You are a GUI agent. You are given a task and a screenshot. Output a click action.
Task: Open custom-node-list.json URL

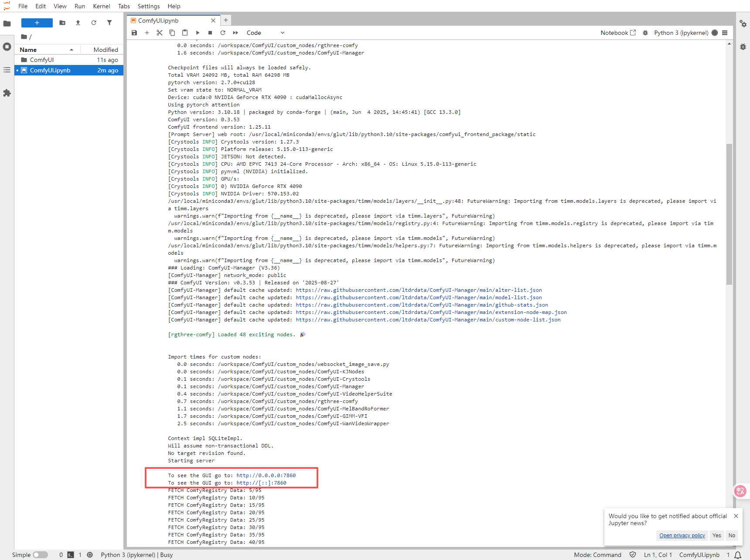click(428, 320)
